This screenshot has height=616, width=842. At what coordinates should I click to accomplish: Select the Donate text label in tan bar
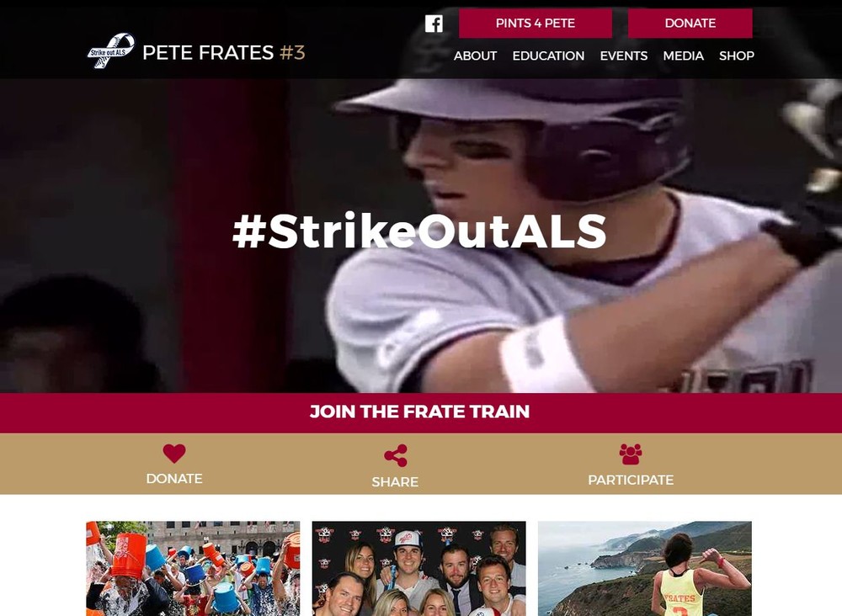tap(174, 479)
